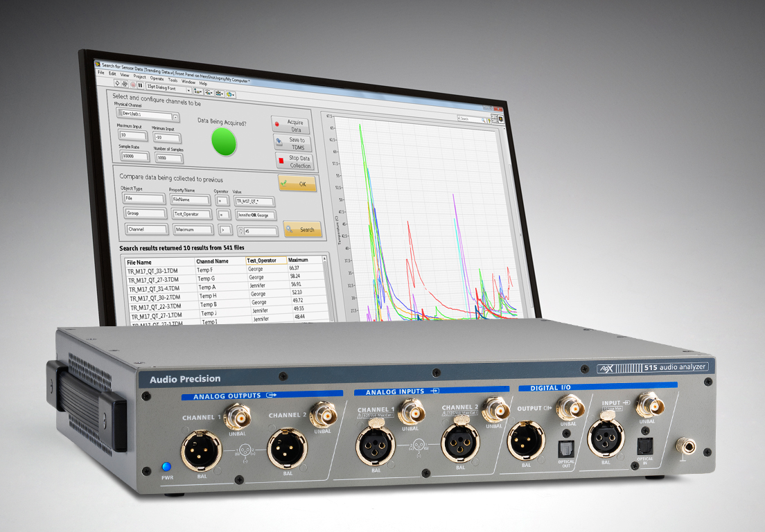The image size is (765, 532).
Task: Open the Align Objects toolbar icon
Action: pyautogui.click(x=197, y=91)
